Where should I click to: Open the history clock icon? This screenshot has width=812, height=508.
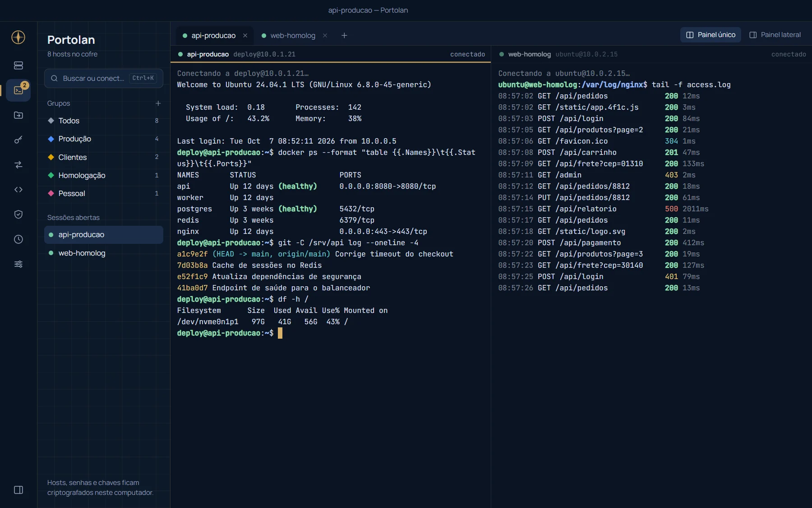pyautogui.click(x=18, y=239)
